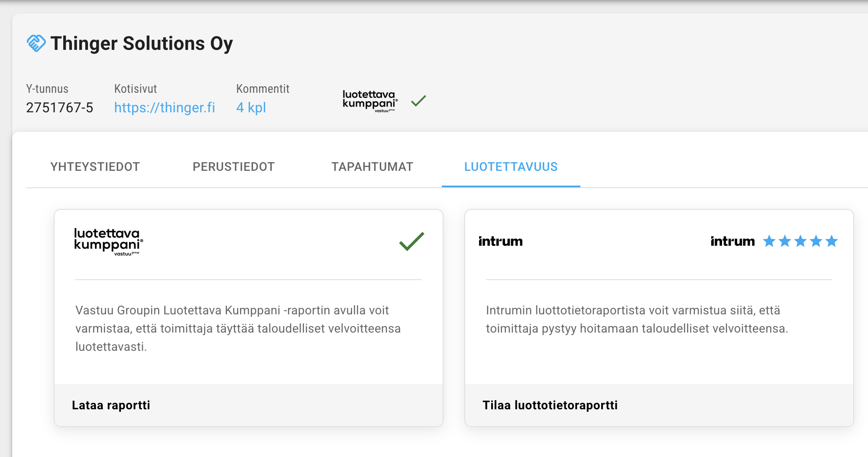Click the Vastuu Groupin Luotettava Kumppani description text

(x=238, y=328)
